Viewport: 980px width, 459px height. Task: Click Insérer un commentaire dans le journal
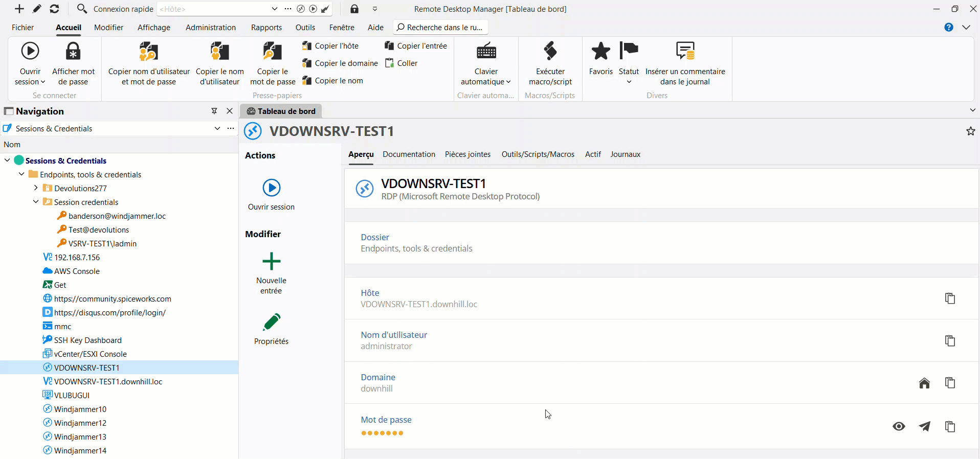685,64
